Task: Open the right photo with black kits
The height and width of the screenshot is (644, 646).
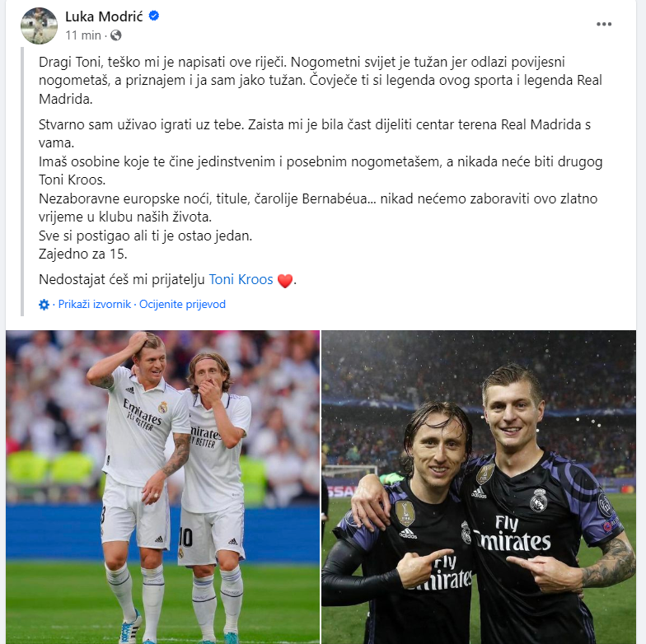Action: 479,488
